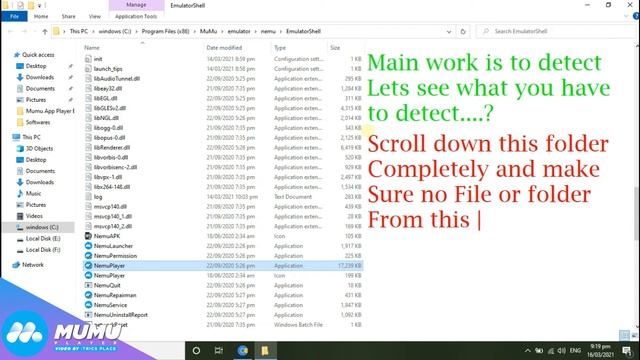The image size is (640, 360).
Task: Sort files by Name column header
Action: click(92, 48)
